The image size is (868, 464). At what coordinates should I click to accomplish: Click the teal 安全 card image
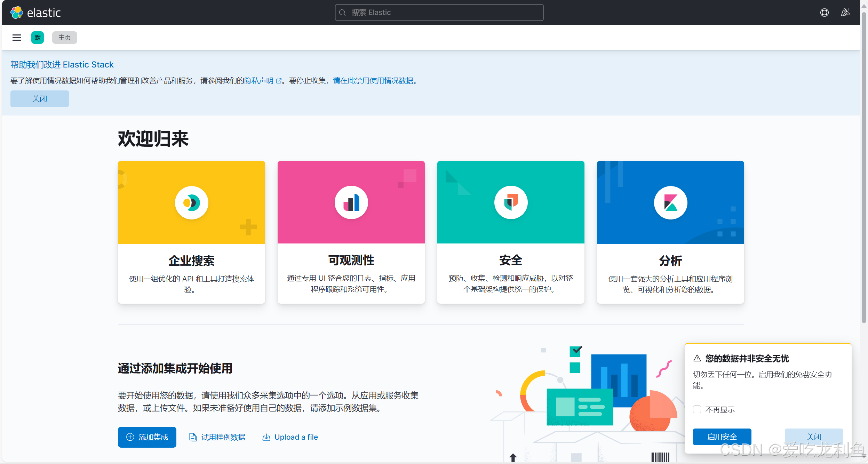click(x=511, y=202)
